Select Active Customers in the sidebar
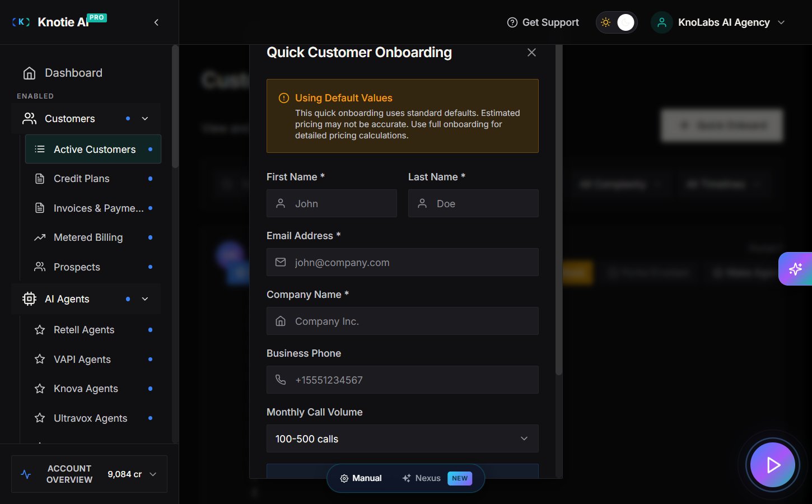This screenshot has height=504, width=812. click(x=93, y=149)
